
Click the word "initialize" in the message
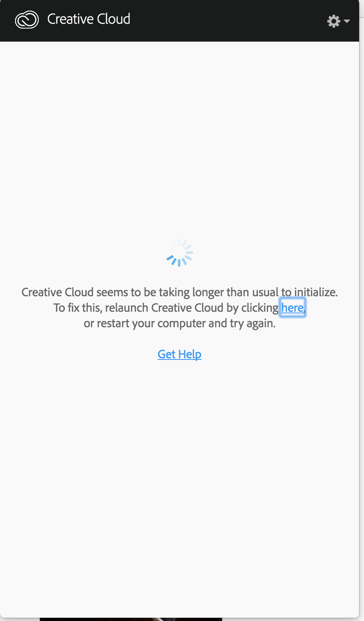click(x=315, y=292)
